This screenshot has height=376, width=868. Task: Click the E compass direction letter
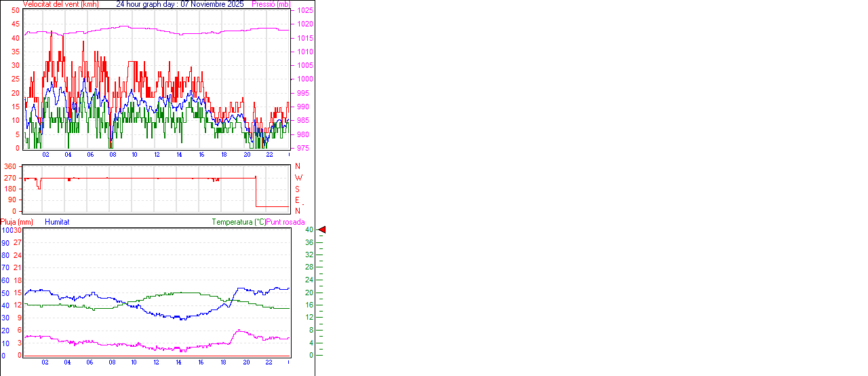coord(298,200)
